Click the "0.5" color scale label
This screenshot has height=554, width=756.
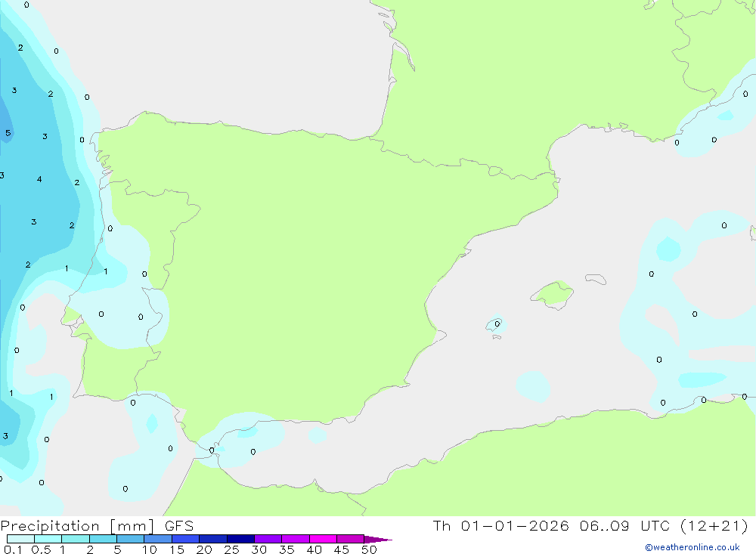(41, 549)
